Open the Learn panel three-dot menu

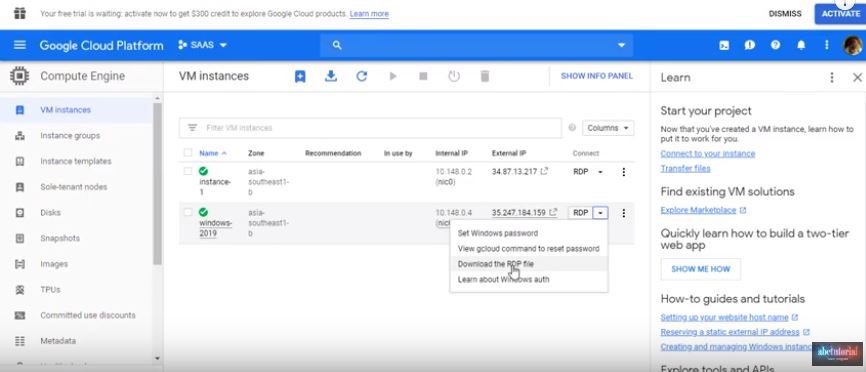coord(832,77)
